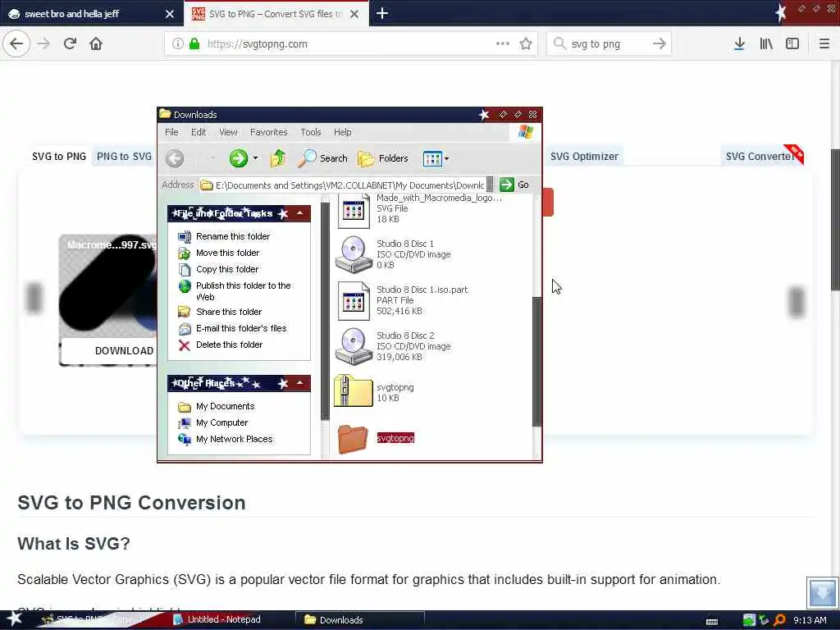Open View menu in Downloads window
The image size is (840, 630).
228,132
